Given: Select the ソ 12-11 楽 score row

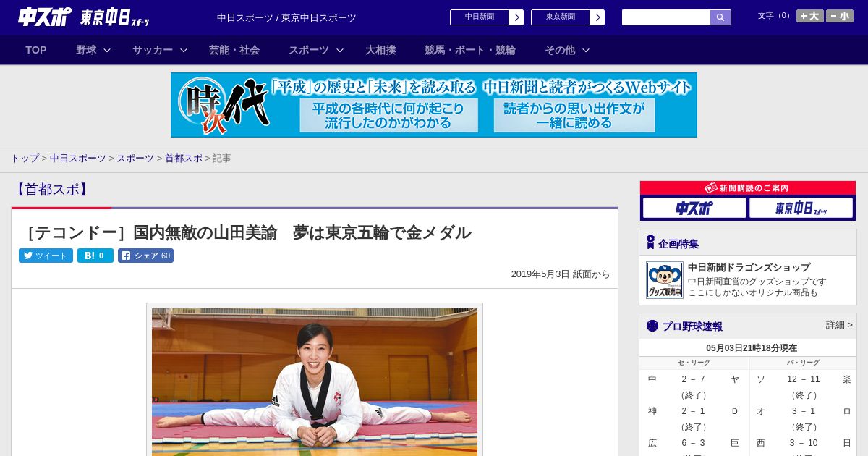Looking at the screenshot, I should click(x=803, y=379).
